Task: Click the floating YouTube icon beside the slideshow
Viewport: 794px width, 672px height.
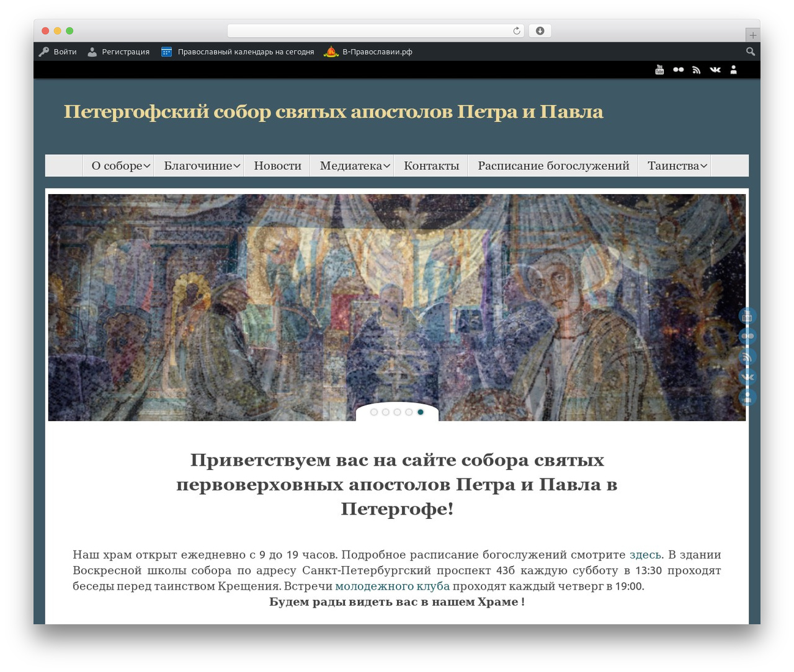Action: coord(747,316)
